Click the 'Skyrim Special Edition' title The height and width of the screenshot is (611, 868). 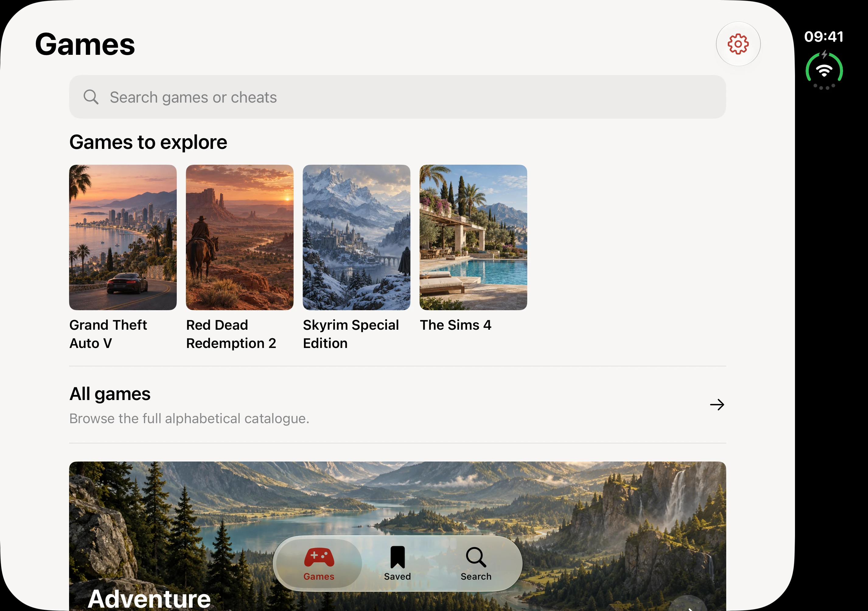click(350, 334)
